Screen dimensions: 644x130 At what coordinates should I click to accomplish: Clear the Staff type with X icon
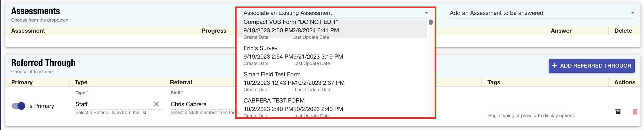(x=156, y=104)
